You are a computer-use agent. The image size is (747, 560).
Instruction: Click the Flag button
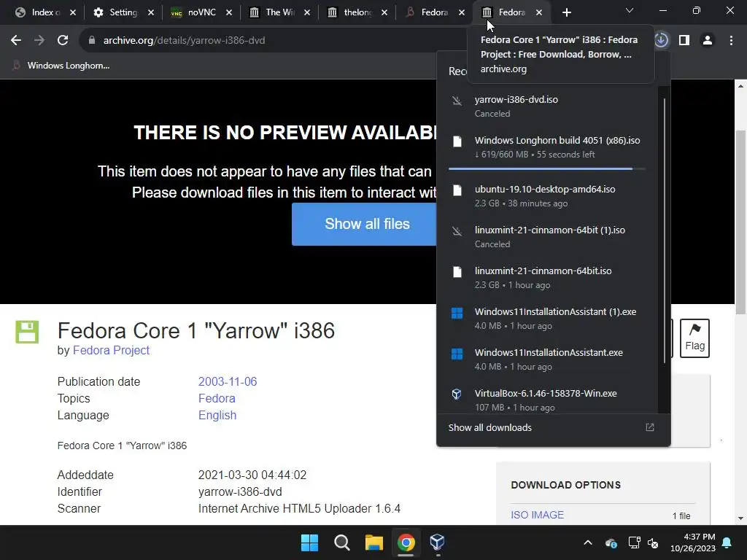tap(694, 338)
